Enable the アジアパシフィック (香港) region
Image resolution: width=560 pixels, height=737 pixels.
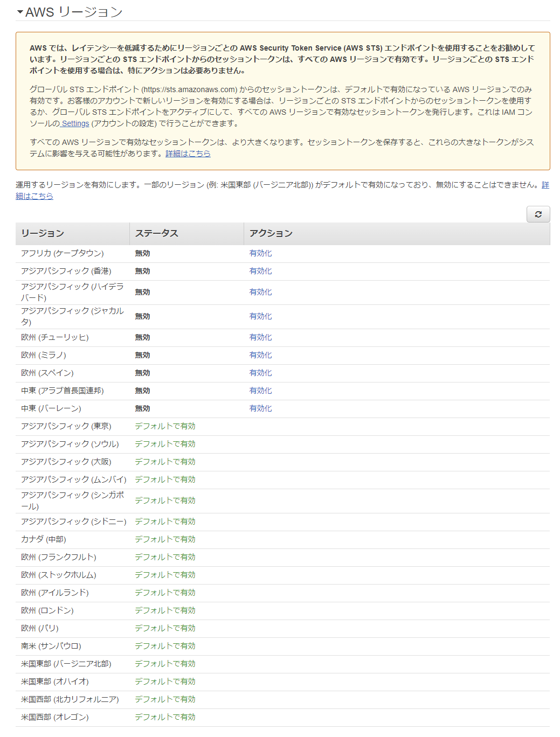point(260,271)
